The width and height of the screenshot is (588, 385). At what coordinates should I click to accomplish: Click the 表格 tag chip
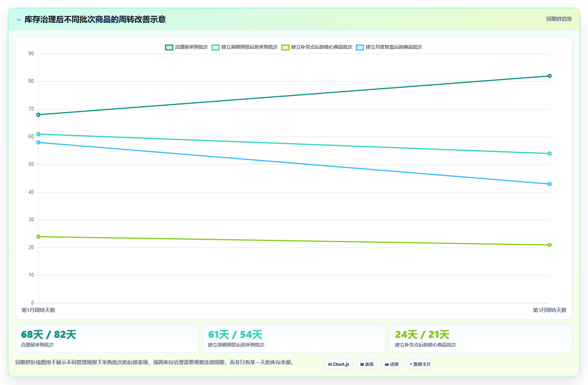(x=367, y=364)
